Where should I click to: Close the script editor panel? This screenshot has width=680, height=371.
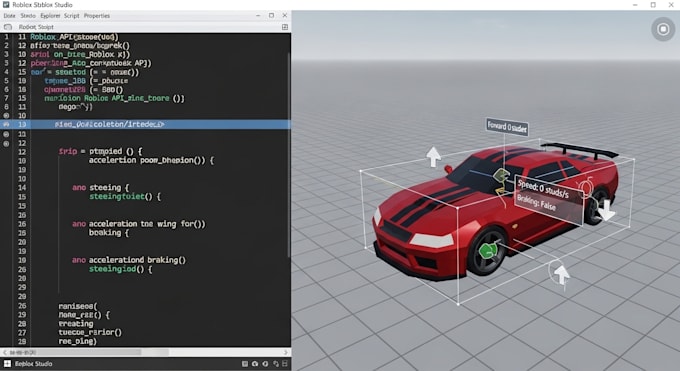point(284,15)
